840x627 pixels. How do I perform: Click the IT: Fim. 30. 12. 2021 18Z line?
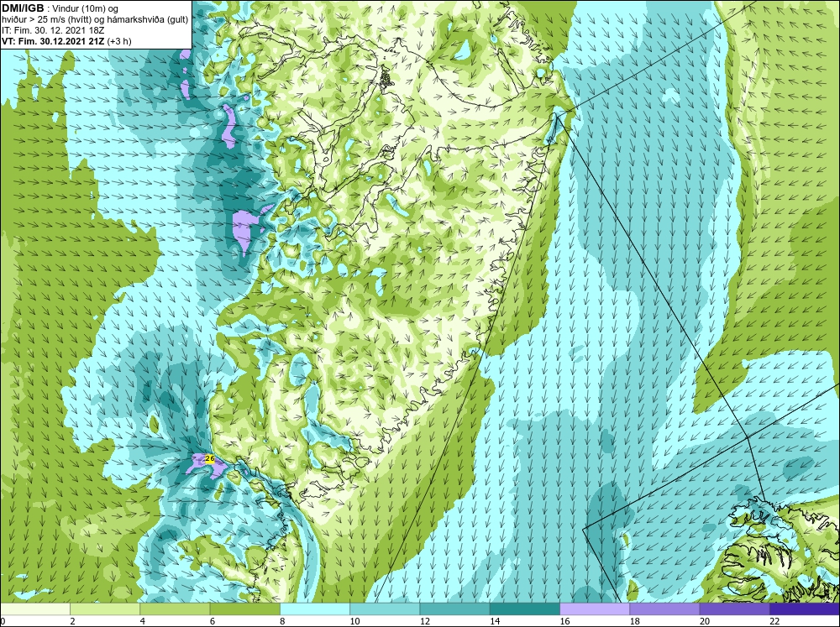click(53, 30)
